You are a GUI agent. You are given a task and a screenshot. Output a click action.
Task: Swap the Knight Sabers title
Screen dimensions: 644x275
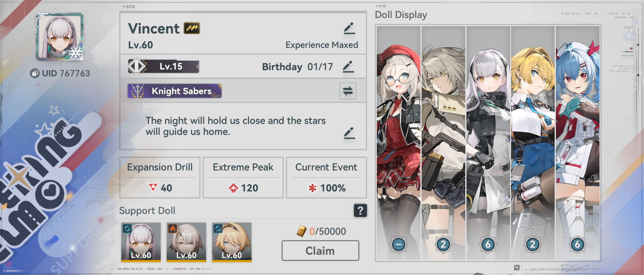click(348, 91)
